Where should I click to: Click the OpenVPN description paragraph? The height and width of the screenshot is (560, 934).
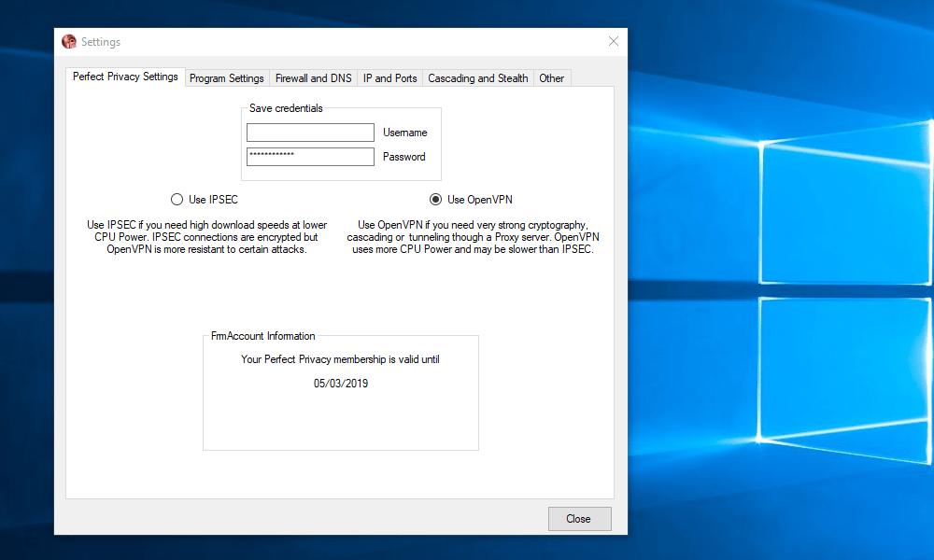(476, 238)
